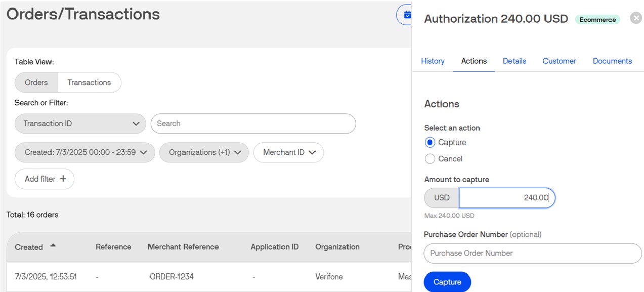Screen dimensions: 644x292
Task: Switch to the Documents tab
Action: 612,61
